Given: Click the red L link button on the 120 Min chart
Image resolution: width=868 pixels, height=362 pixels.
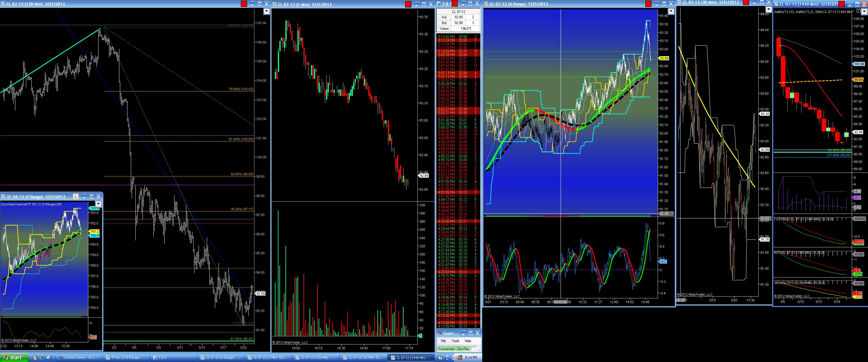Looking at the screenshot, I should tap(244, 4).
